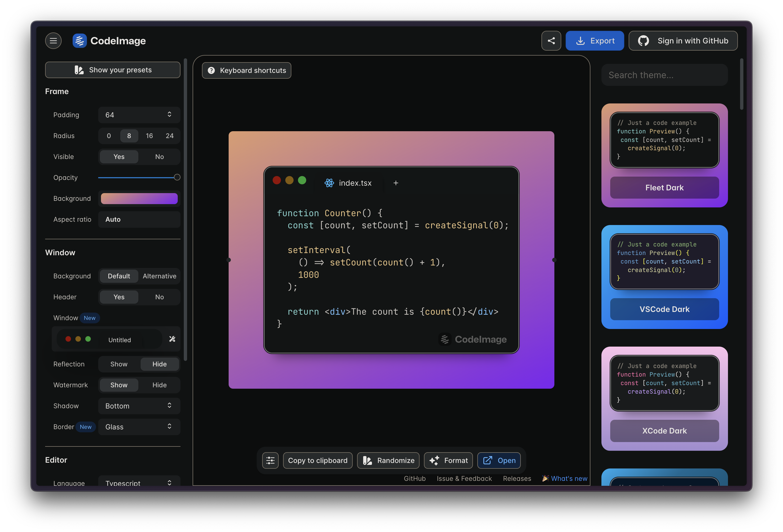Click the CodeImage logo icon
Image resolution: width=783 pixels, height=532 pixels.
point(80,41)
